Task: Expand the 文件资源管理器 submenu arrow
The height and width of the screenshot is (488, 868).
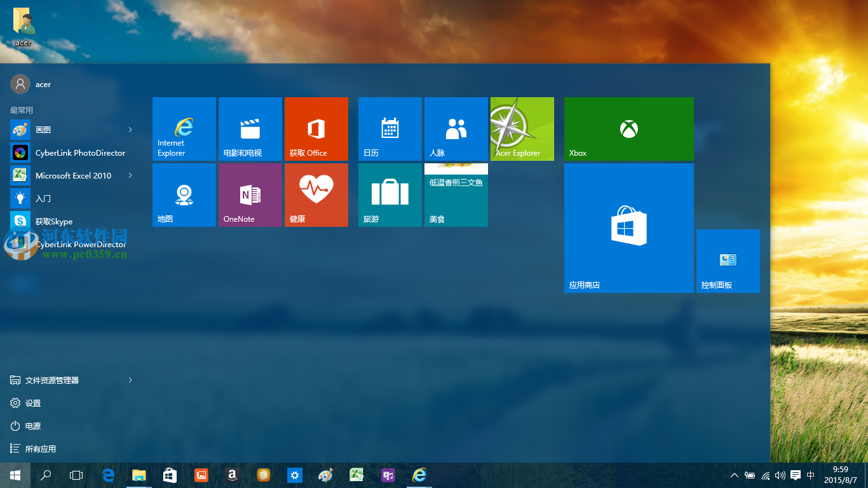Action: 130,380
